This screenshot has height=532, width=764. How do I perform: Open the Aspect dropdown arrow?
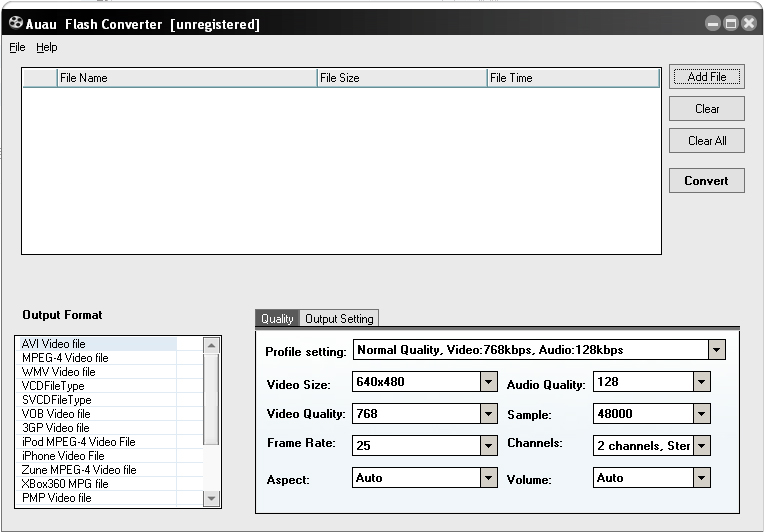pos(488,477)
